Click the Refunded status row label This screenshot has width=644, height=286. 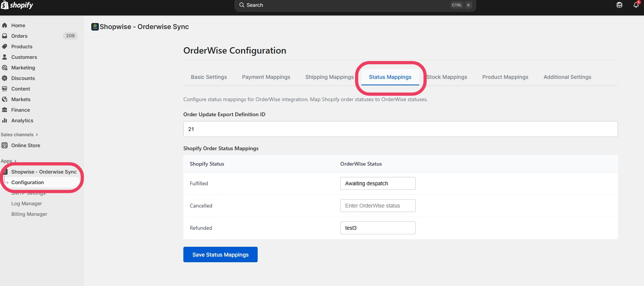click(x=201, y=228)
